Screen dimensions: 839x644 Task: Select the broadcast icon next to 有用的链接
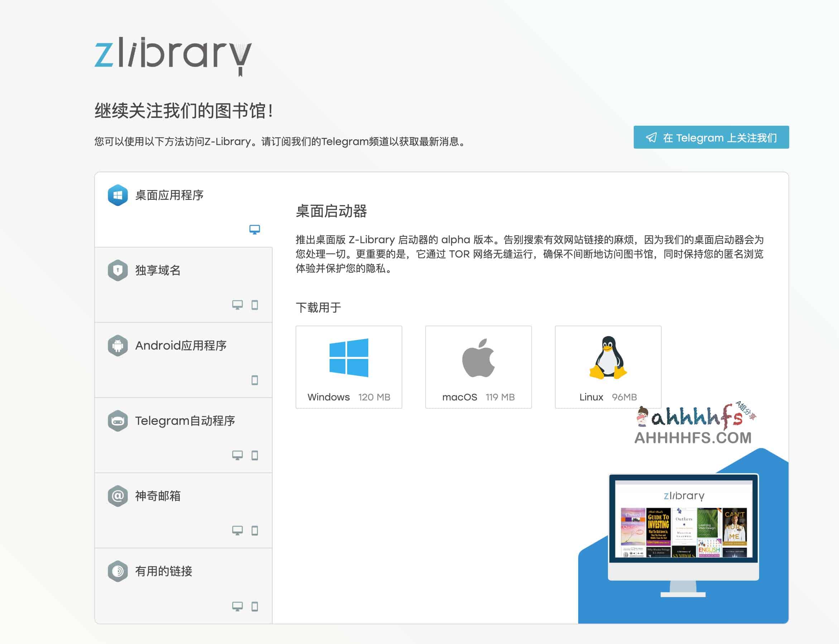[118, 571]
